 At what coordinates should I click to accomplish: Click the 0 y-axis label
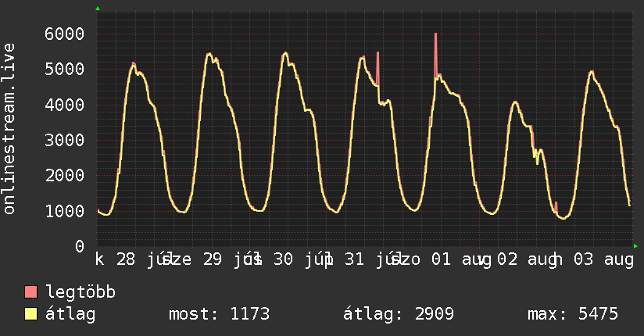[x=80, y=246]
